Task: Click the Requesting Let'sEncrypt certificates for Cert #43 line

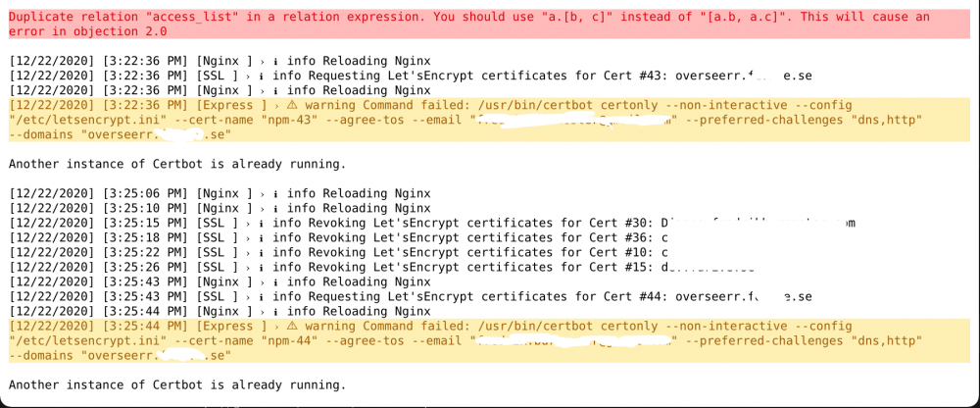Action: 411,76
